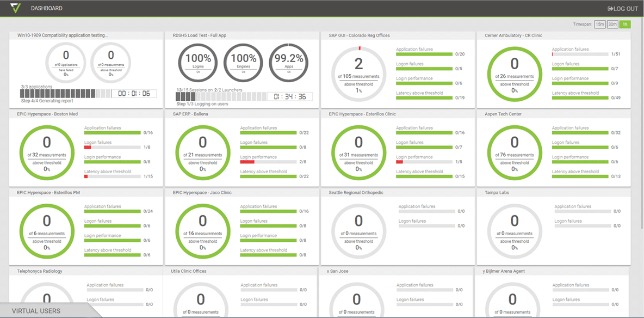
Task: Select EPIC Hyperspace - Jaco Clinic title
Action: (202, 192)
